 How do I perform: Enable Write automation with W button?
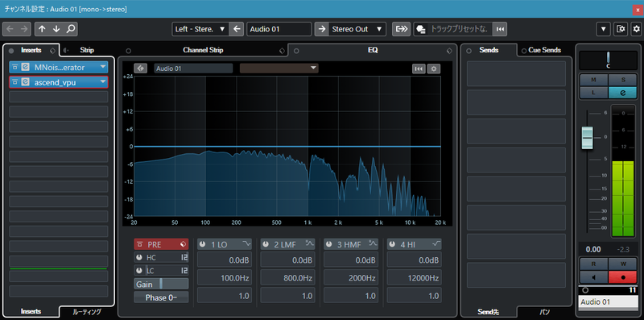click(x=622, y=264)
